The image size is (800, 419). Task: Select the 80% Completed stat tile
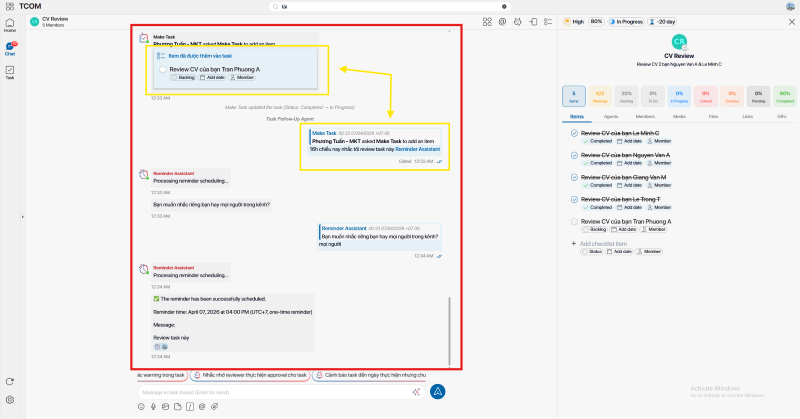point(785,96)
